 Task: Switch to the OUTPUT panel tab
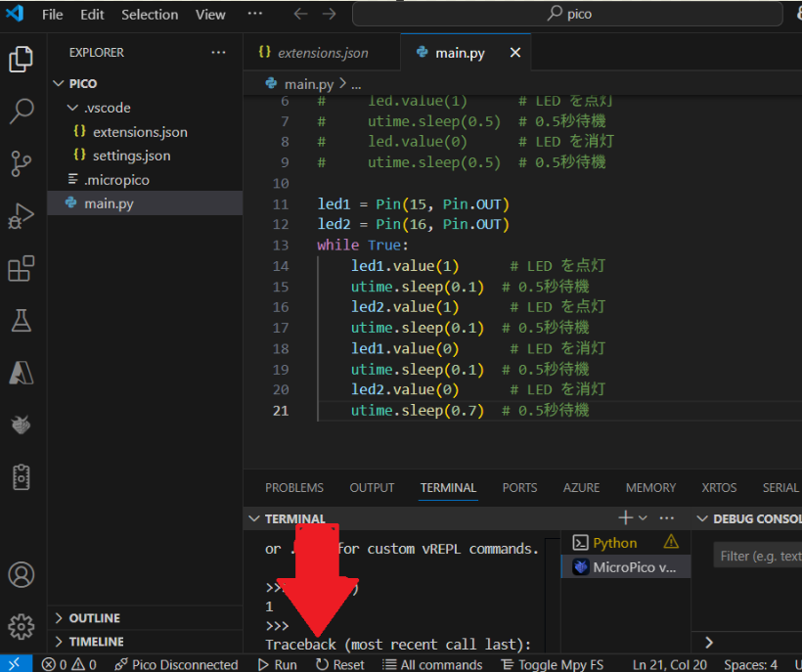coord(372,487)
